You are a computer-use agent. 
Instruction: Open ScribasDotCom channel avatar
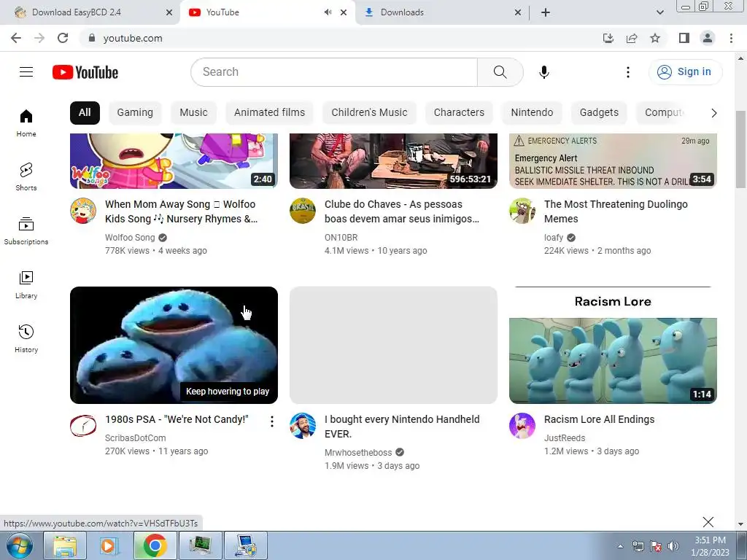83,426
